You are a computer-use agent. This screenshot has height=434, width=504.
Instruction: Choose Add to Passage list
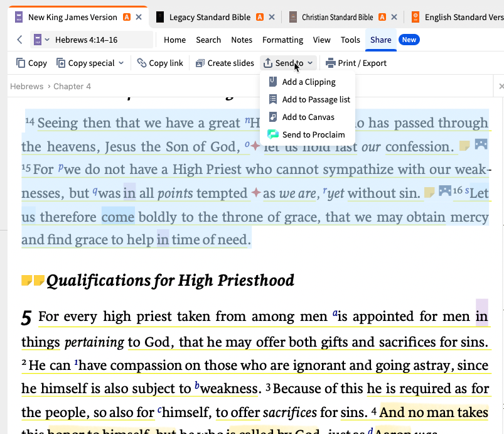click(x=308, y=99)
